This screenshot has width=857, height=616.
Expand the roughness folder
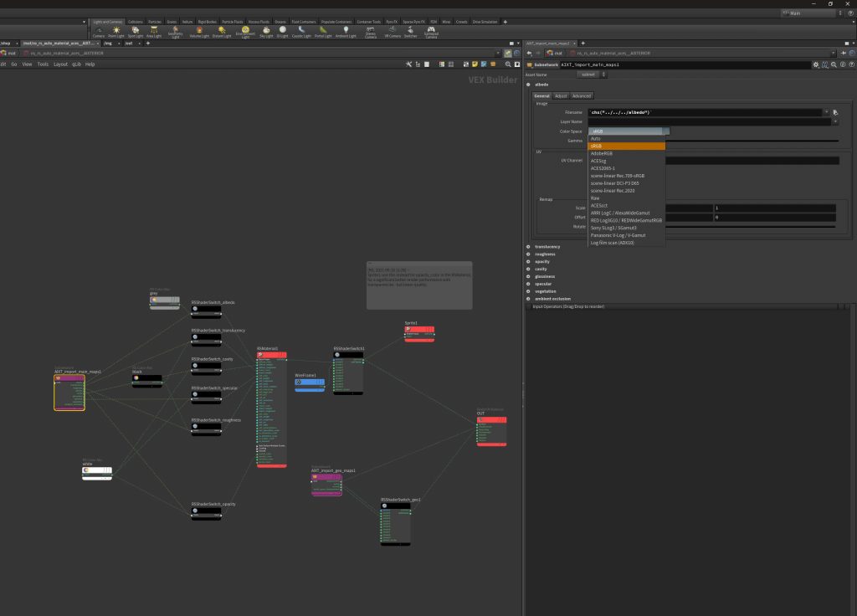528,254
